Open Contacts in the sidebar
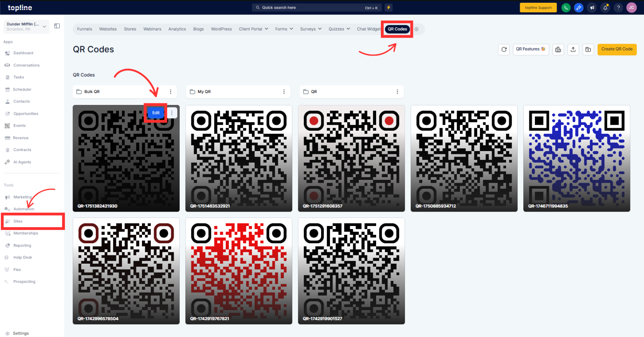Image resolution: width=644 pixels, height=337 pixels. (22, 101)
